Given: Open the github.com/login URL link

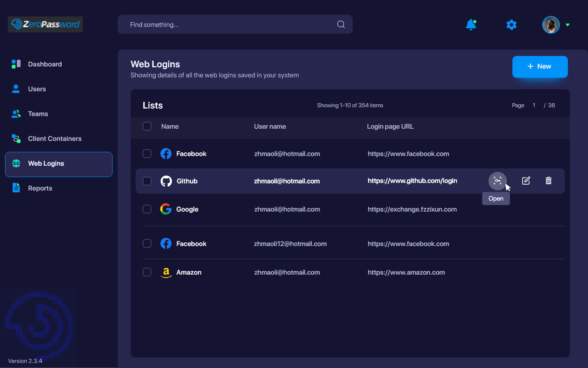Looking at the screenshot, I should (x=412, y=181).
